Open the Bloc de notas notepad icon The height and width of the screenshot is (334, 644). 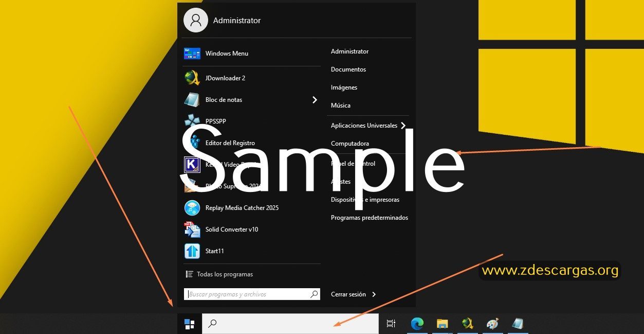(192, 99)
